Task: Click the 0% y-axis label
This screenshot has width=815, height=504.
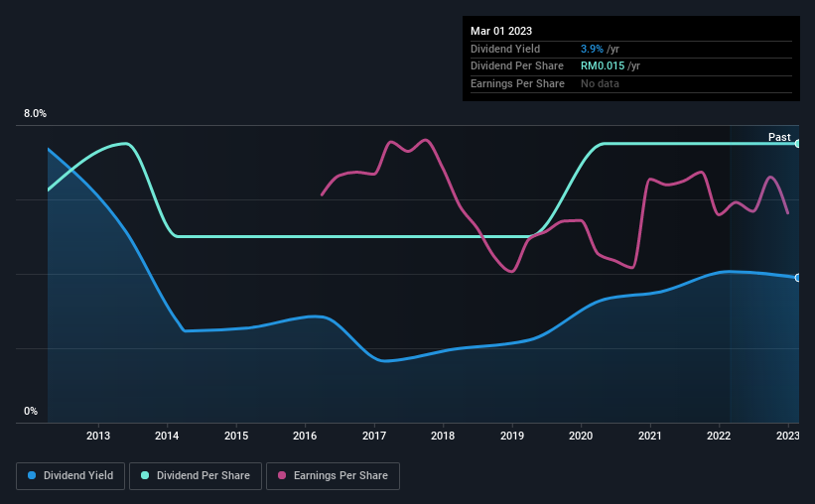Action: tap(31, 411)
